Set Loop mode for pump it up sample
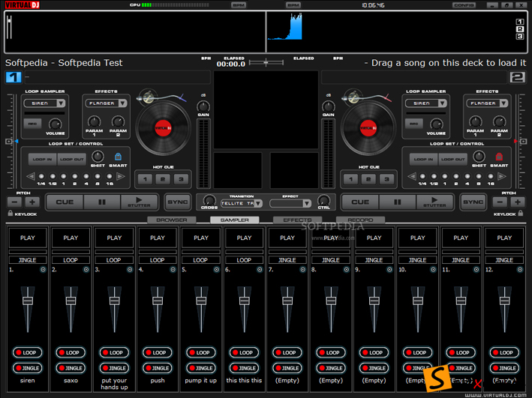Image resolution: width=532 pixels, height=398 pixels. point(201,352)
